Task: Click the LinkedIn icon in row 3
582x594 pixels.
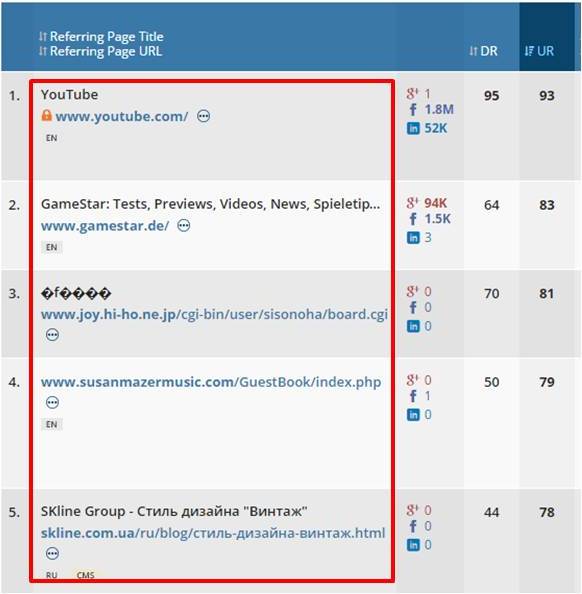Action: [x=413, y=326]
